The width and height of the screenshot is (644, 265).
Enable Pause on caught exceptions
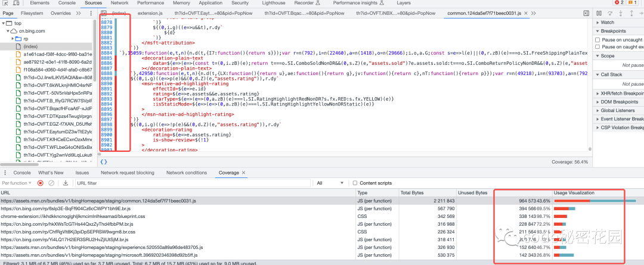click(x=597, y=47)
